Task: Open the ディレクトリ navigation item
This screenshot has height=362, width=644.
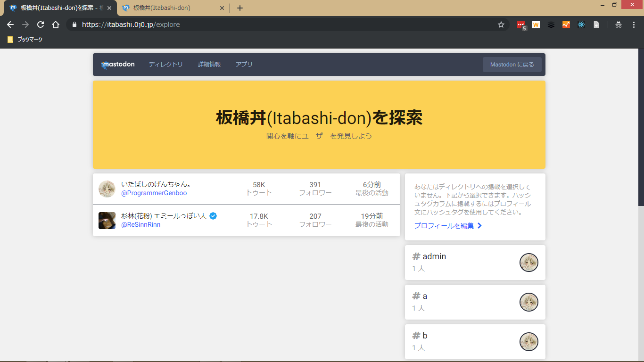Action: tap(165, 65)
